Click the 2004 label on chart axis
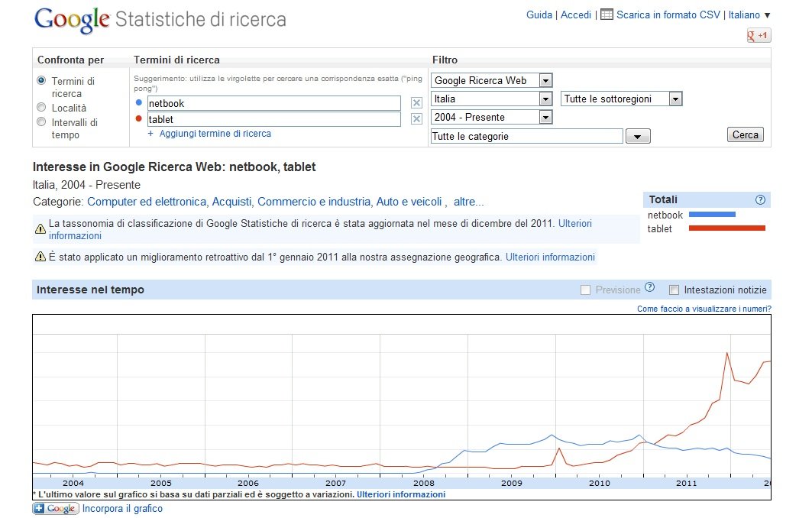The width and height of the screenshot is (812, 518). pyautogui.click(x=73, y=483)
